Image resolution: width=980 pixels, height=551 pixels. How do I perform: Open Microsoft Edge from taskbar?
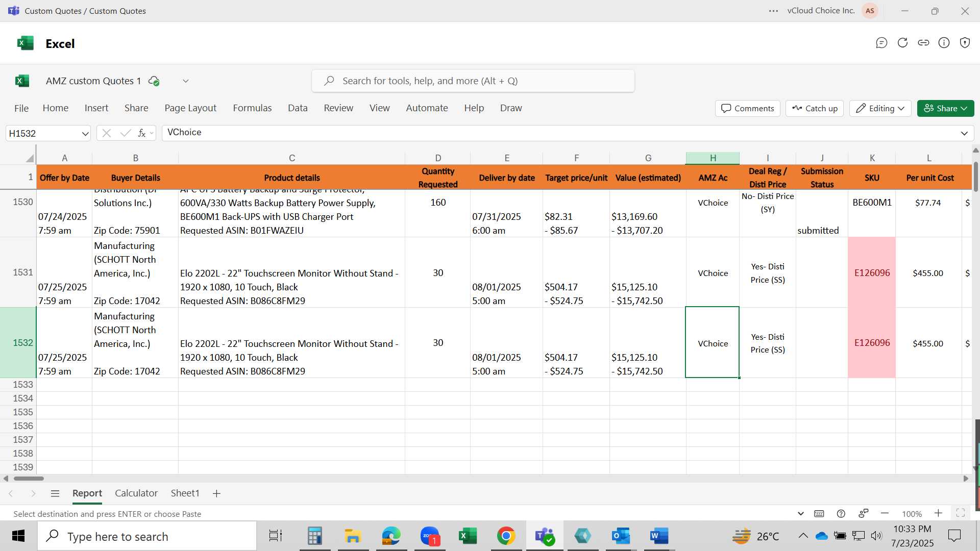391,536
